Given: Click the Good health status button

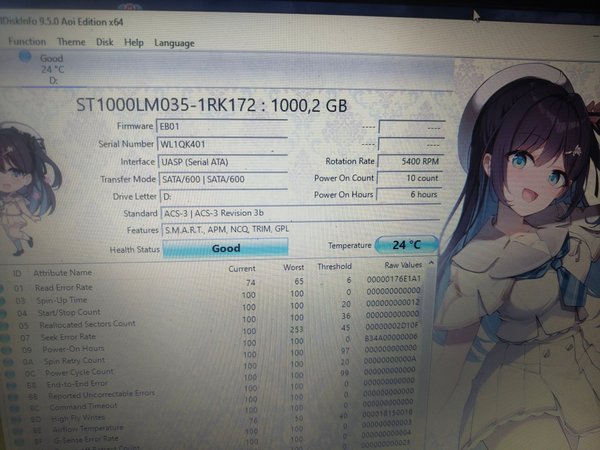Looking at the screenshot, I should pyautogui.click(x=225, y=248).
